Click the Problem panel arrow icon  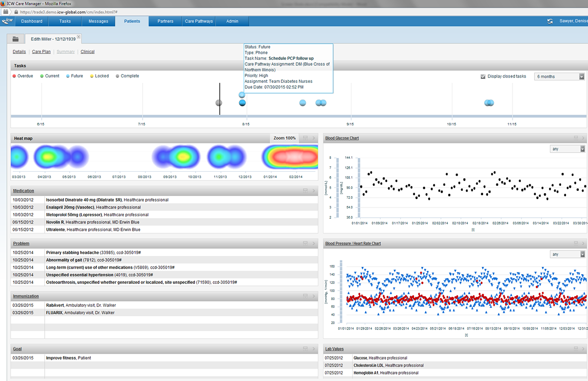(x=314, y=243)
